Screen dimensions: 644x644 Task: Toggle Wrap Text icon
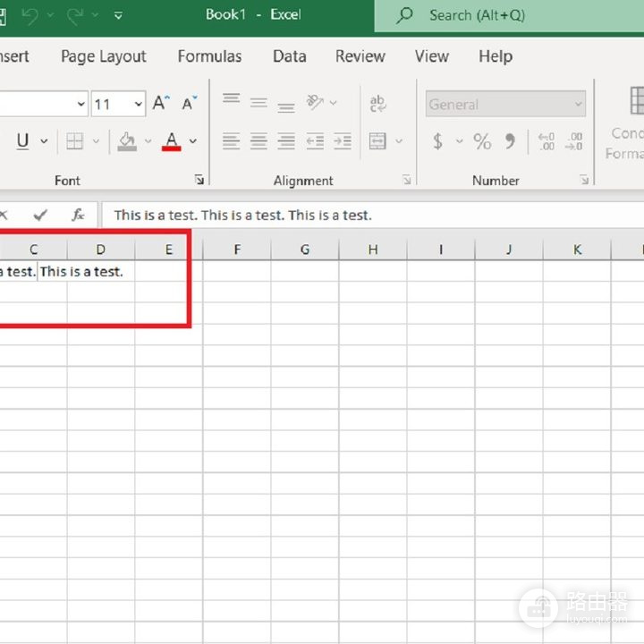pos(377,104)
